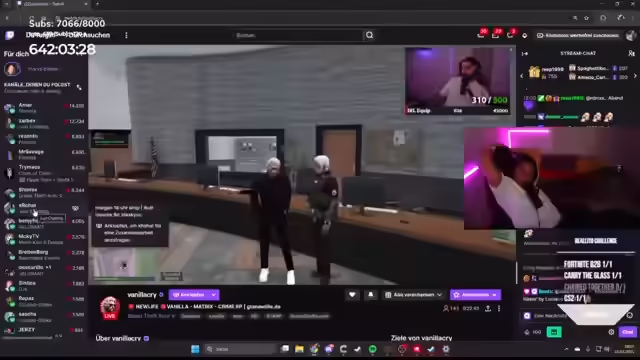
Task: Click the 'Ziele von vanillacry' heading
Action: click(x=421, y=338)
